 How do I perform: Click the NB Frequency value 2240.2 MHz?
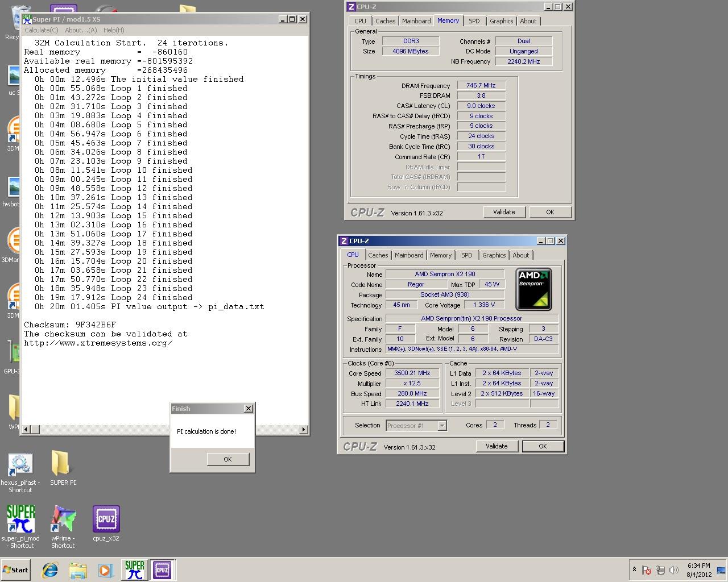(524, 61)
